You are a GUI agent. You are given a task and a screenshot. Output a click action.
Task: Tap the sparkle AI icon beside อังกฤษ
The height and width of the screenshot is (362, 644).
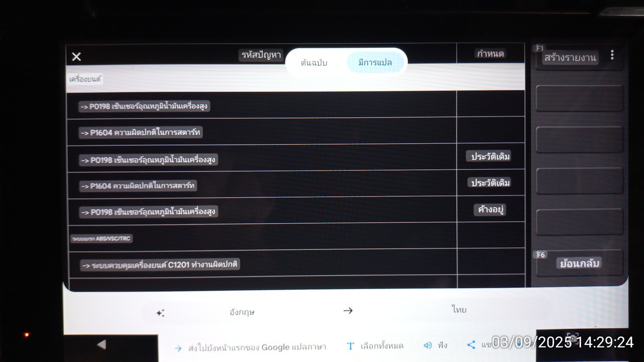[160, 313]
